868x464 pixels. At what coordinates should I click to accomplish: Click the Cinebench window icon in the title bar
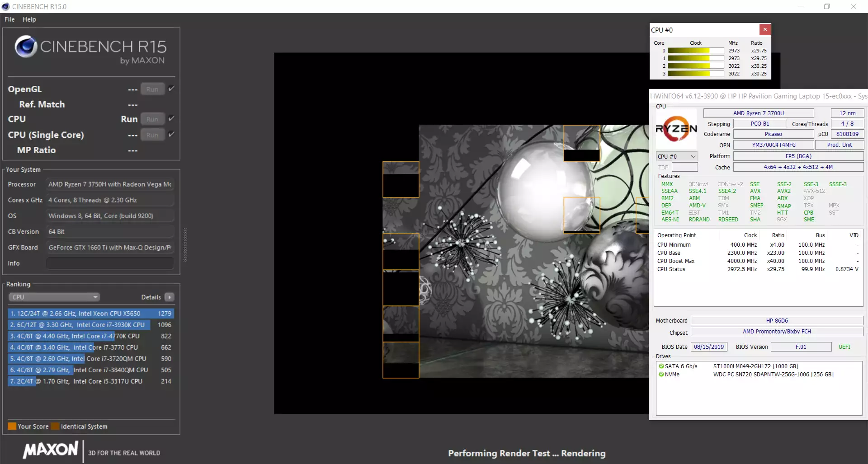[5, 6]
